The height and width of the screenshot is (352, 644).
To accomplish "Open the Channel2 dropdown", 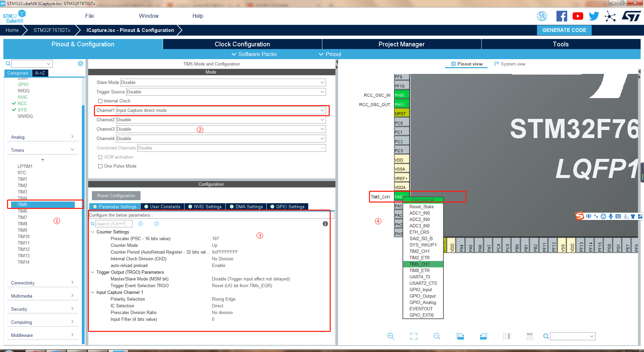I will [x=221, y=120].
